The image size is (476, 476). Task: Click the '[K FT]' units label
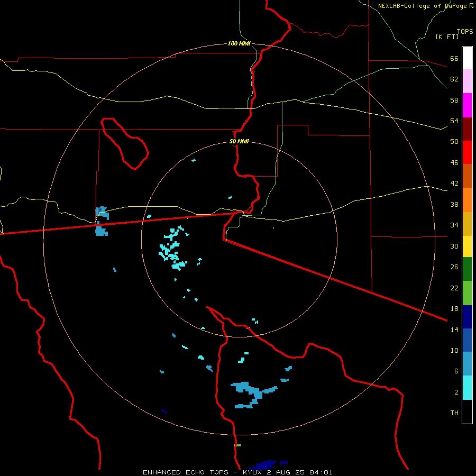447,36
